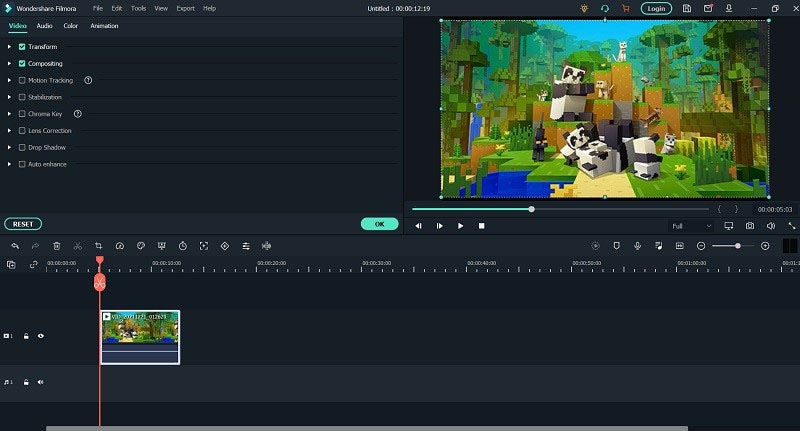
Task: Click the preview volume speaker icon
Action: [x=771, y=225]
